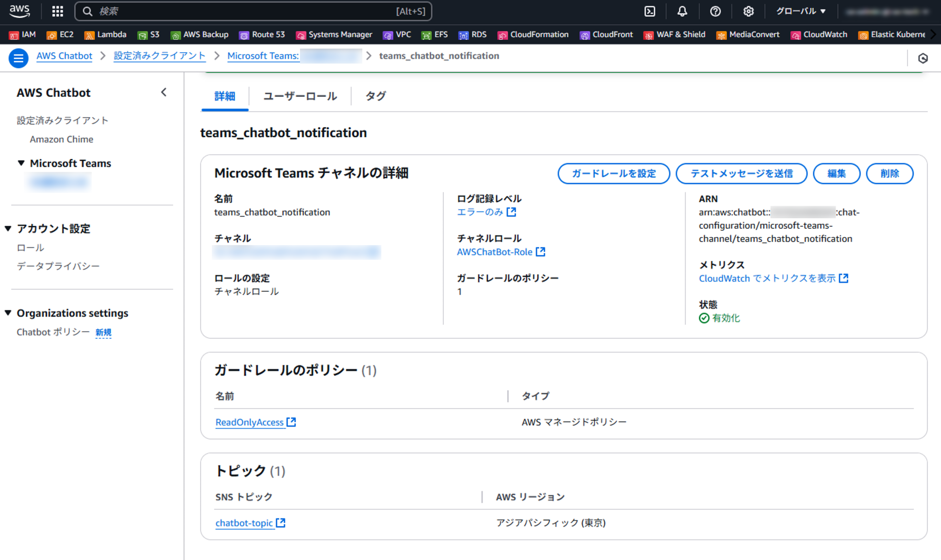Open the グローバル region dropdown
The height and width of the screenshot is (560, 941).
click(x=801, y=11)
